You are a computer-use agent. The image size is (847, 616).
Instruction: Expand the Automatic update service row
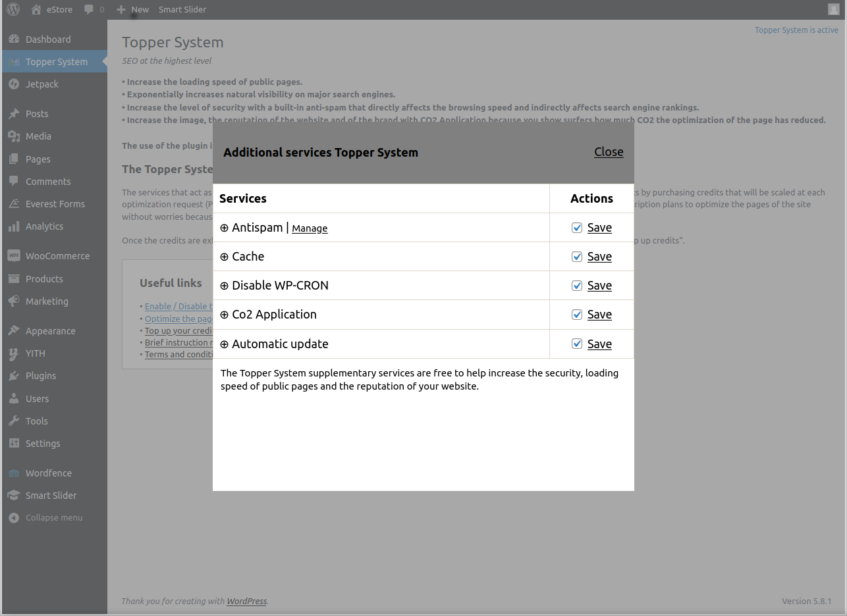click(x=224, y=344)
